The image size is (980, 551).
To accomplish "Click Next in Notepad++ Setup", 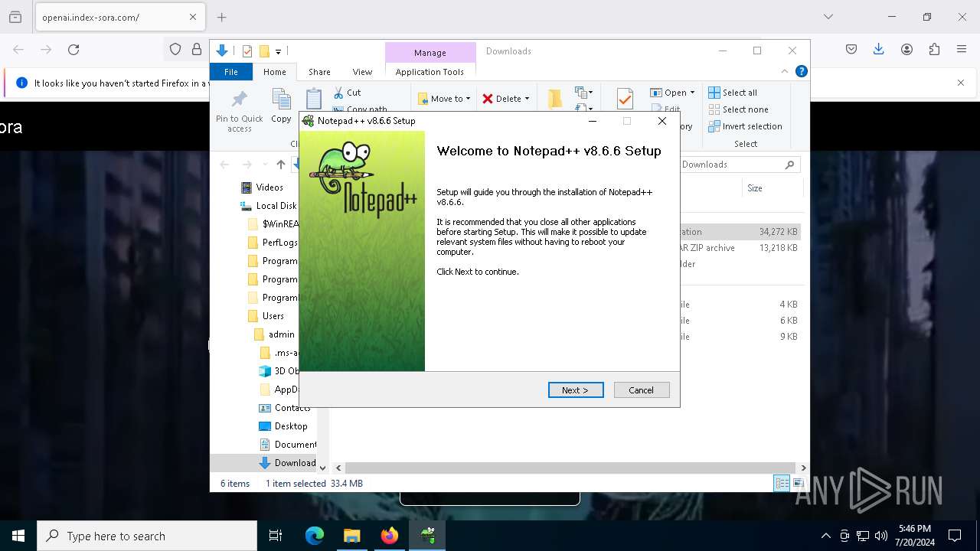I will coord(576,390).
